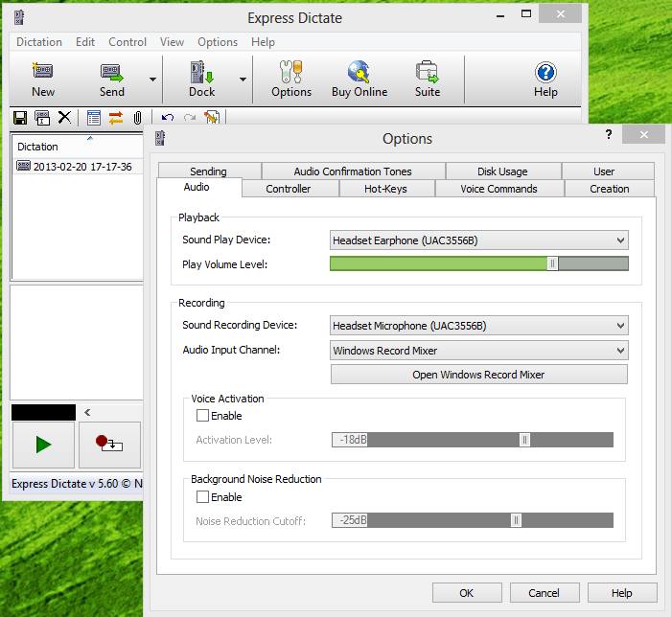
Task: Switch to the Sending tab
Action: click(x=210, y=171)
